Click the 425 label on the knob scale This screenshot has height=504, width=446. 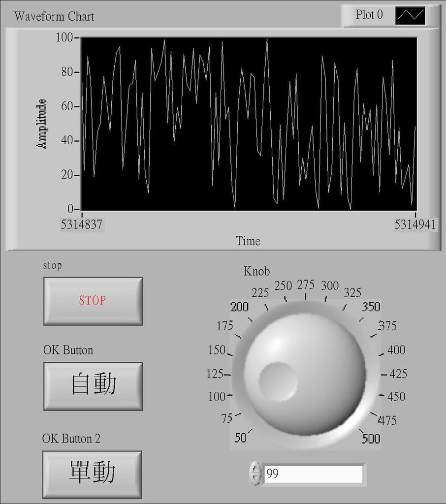point(398,374)
